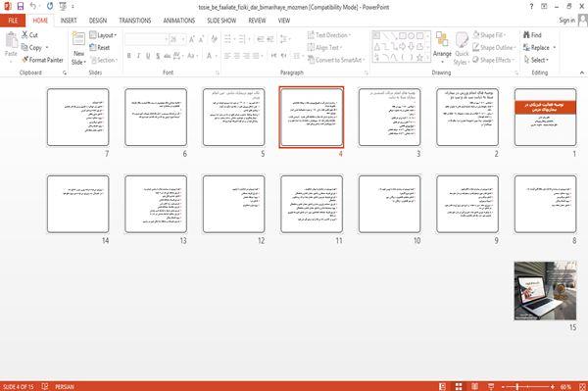This screenshot has height=391, width=588.
Task: Click Shape Effects in the Drawing group
Action: (x=493, y=60)
